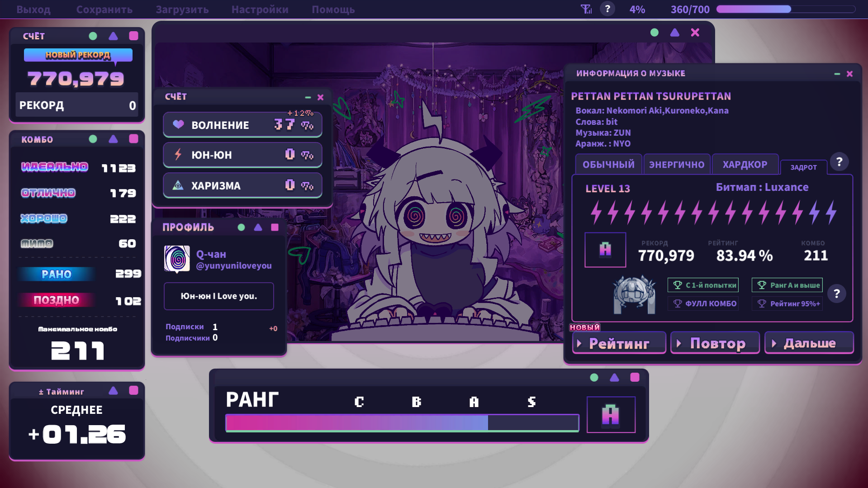Click the Повтор retry button
The image size is (868, 488).
coord(715,343)
